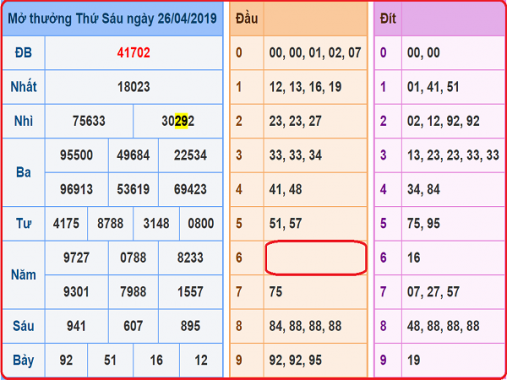This screenshot has height=380, width=507.
Task: Click the 'Nhì' row label
Action: point(23,121)
